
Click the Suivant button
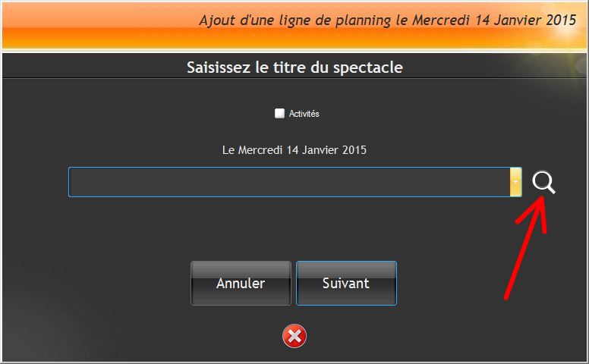coord(346,284)
